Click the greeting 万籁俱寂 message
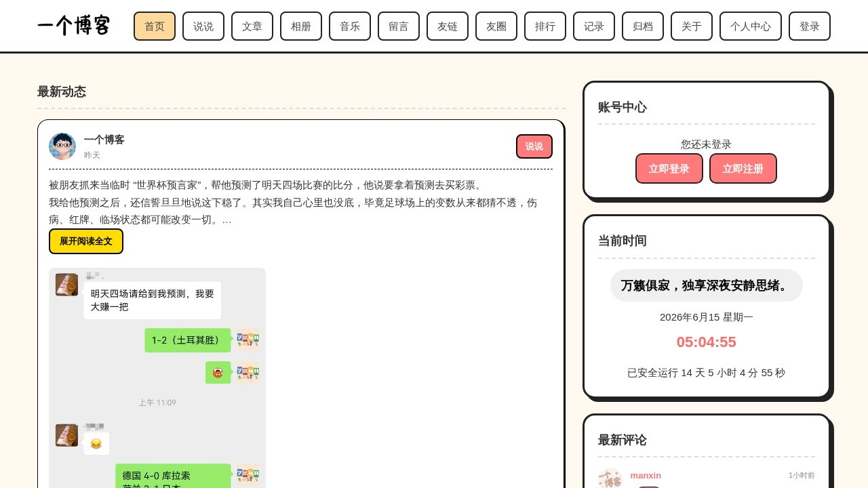This screenshot has height=488, width=868. tap(707, 285)
